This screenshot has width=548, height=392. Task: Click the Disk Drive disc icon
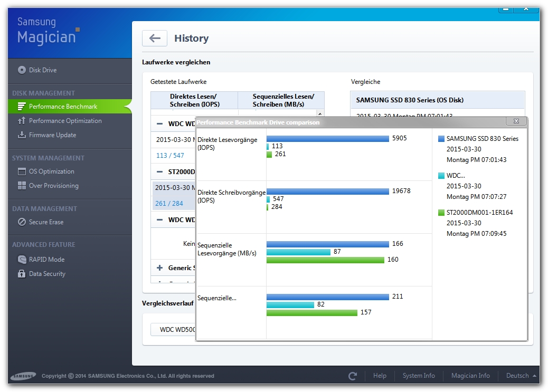[22, 70]
